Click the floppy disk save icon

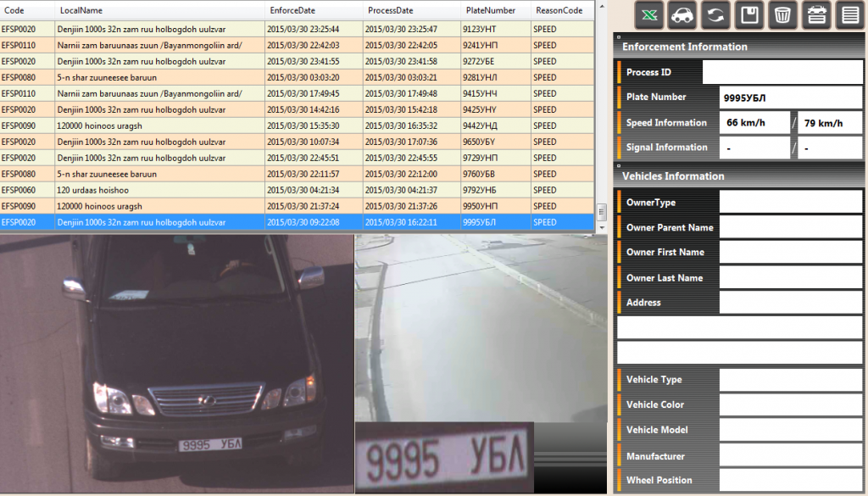pos(749,15)
